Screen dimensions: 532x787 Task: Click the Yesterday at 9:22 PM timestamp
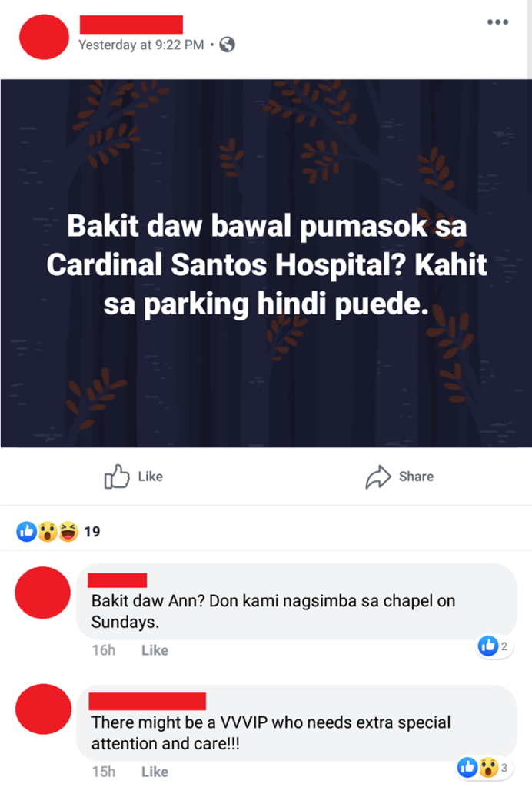[141, 45]
